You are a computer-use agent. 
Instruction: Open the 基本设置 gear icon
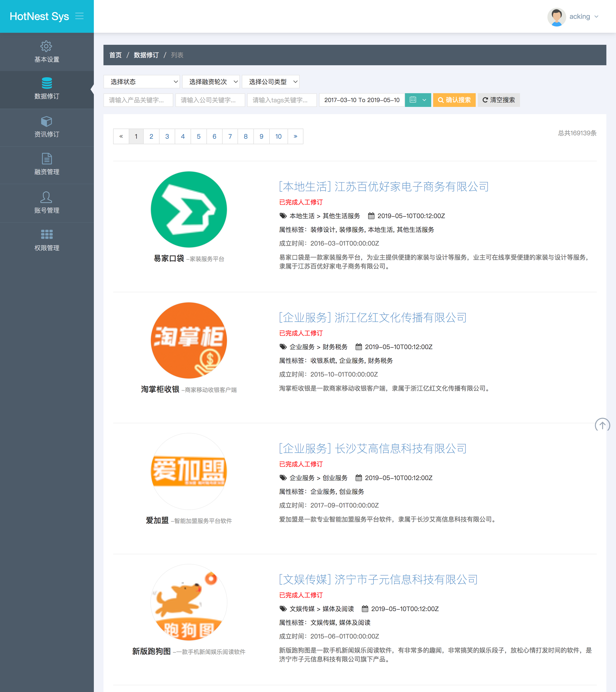[x=46, y=46]
